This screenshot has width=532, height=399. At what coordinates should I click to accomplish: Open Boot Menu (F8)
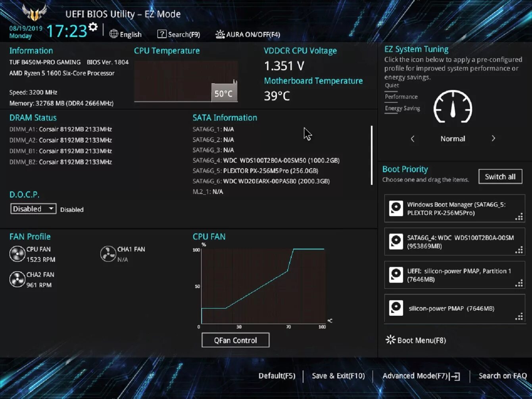pos(416,340)
